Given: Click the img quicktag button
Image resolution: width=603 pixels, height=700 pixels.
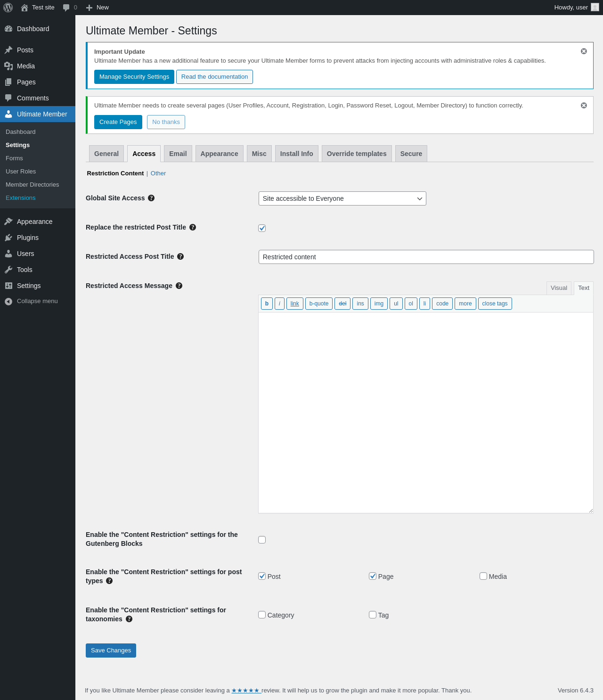Looking at the screenshot, I should (379, 304).
